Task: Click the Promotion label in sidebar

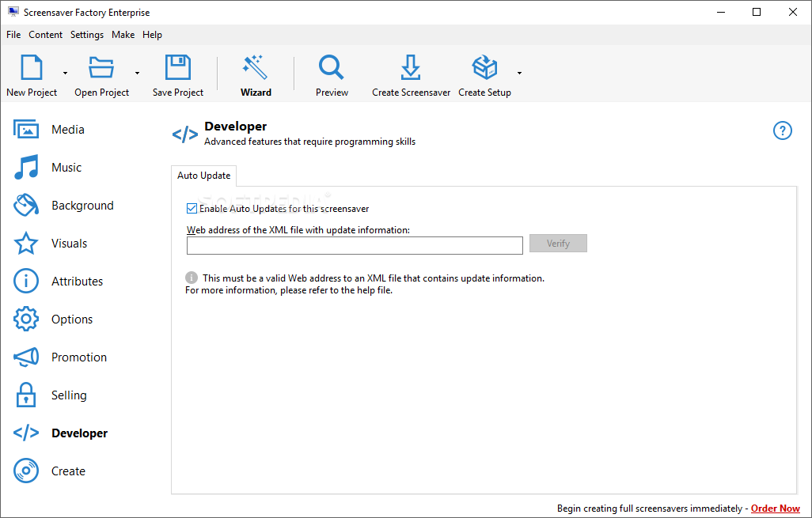Action: pos(79,357)
